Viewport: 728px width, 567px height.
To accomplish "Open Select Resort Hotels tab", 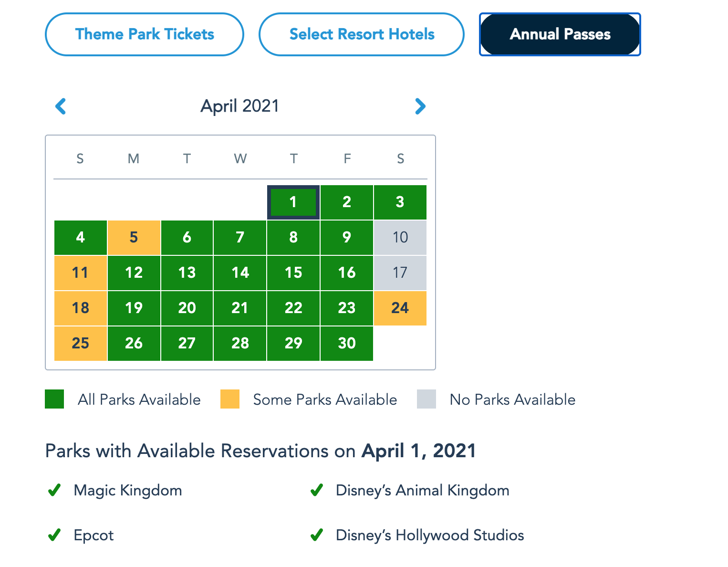I will tap(362, 34).
